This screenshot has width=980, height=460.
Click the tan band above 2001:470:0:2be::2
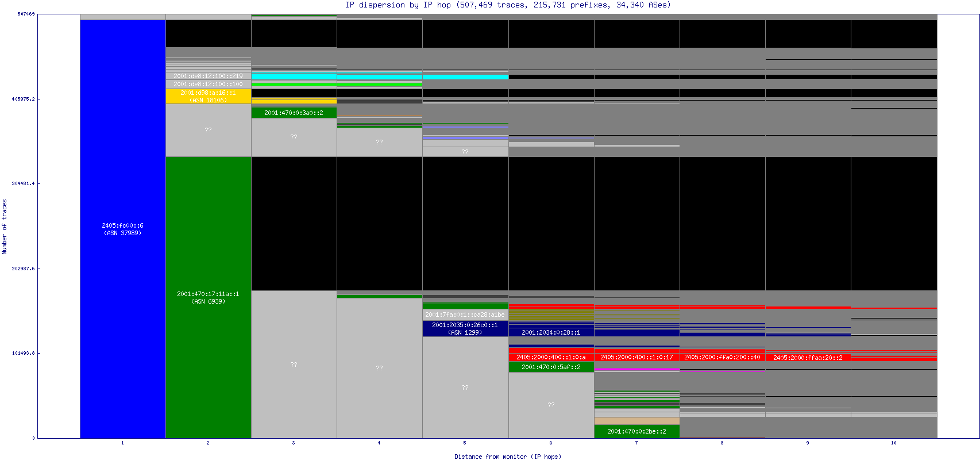click(x=636, y=421)
